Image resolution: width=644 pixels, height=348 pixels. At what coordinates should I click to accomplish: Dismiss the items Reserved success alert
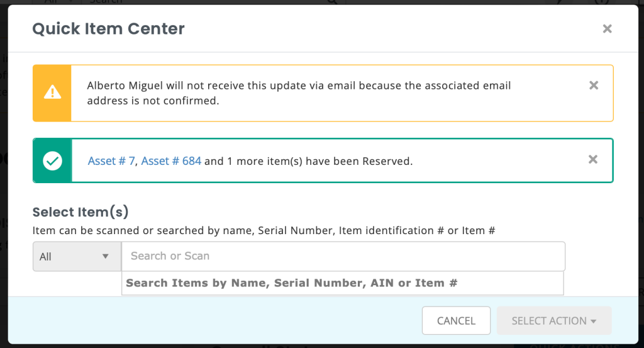[592, 159]
